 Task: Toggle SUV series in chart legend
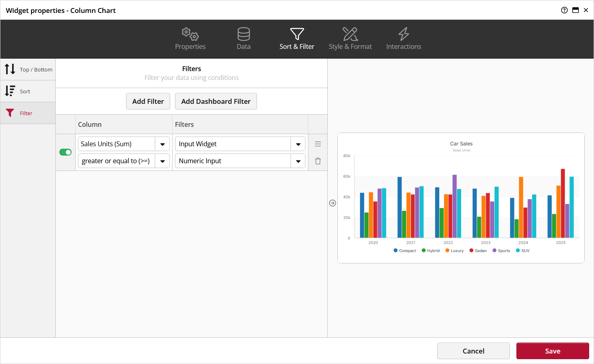(x=522, y=250)
